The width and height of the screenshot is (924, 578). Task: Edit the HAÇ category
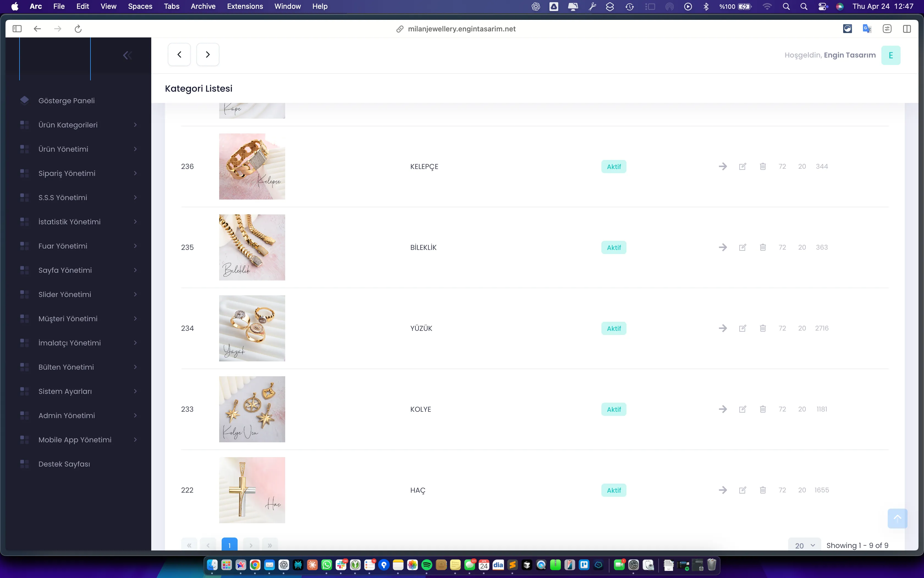click(x=743, y=490)
